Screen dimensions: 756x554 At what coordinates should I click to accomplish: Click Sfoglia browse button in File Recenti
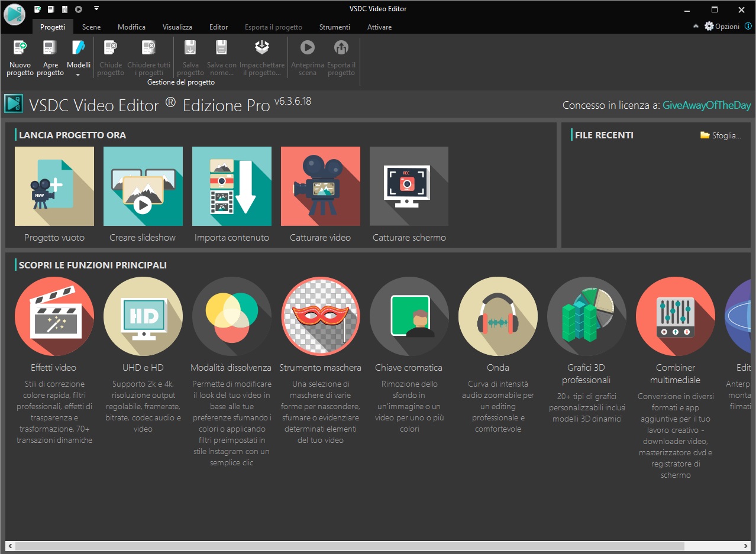(x=721, y=135)
